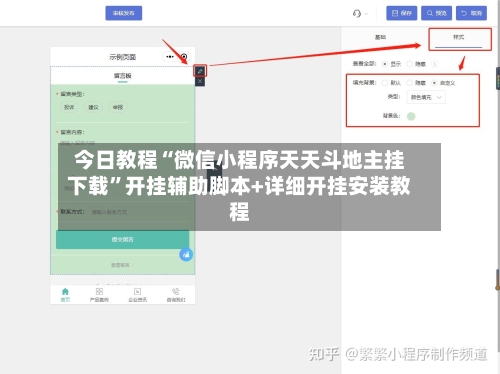500x374 pixels.
Task: Click the circular close target in phone header
Action: coord(184,57)
